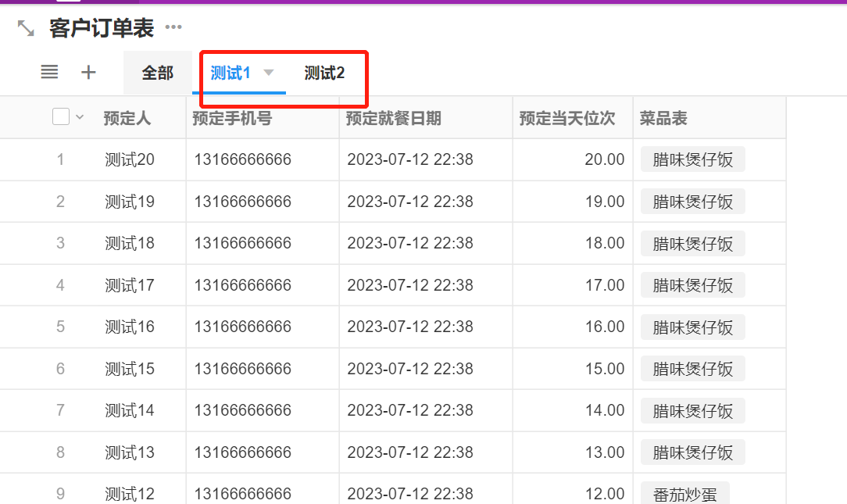Image resolution: width=847 pixels, height=504 pixels.
Task: Select the cell 测试17
Action: pyautogui.click(x=130, y=285)
